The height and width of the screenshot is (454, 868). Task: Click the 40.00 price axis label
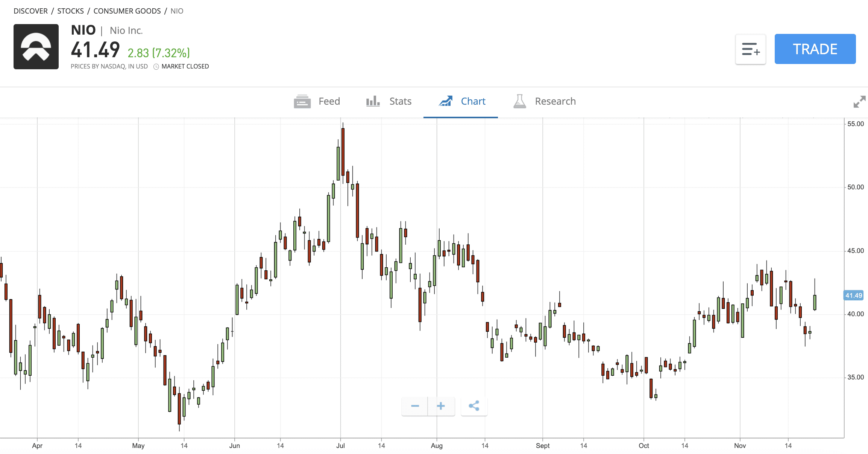click(856, 314)
